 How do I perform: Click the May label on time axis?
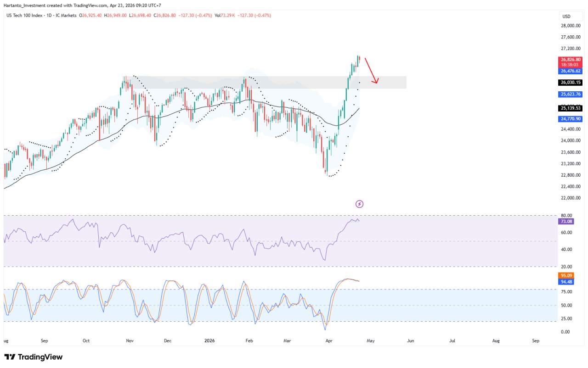(x=370, y=341)
